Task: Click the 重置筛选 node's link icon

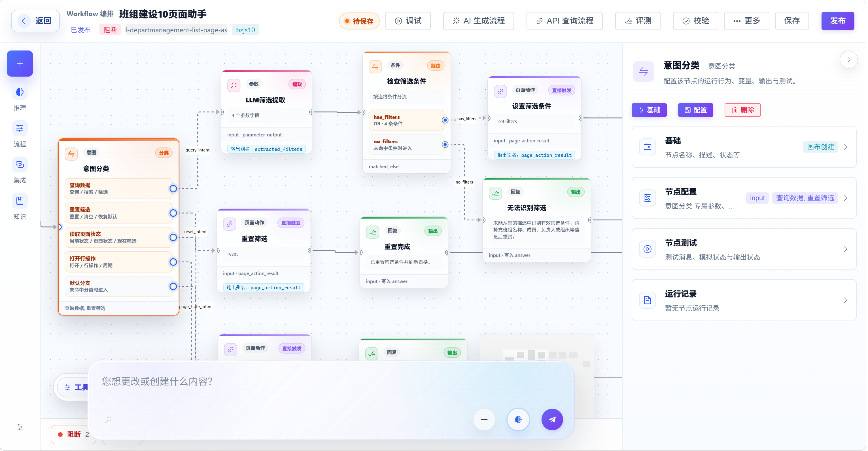Action: coord(230,224)
